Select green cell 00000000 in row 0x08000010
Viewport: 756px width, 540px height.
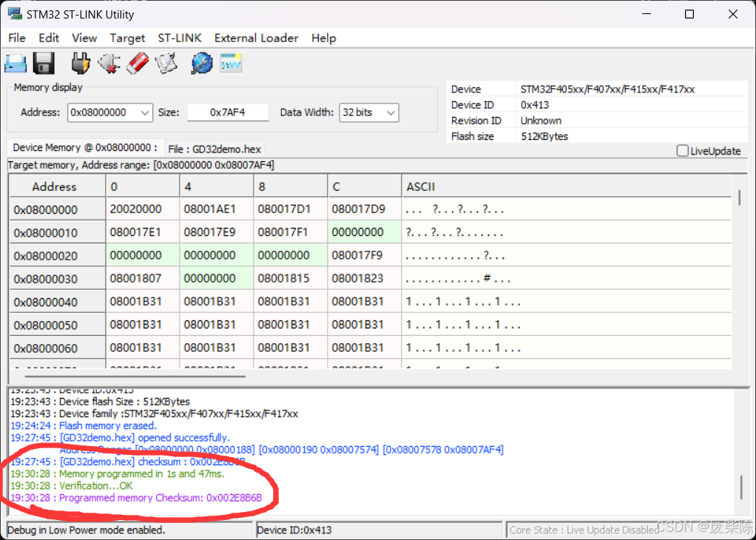[365, 232]
